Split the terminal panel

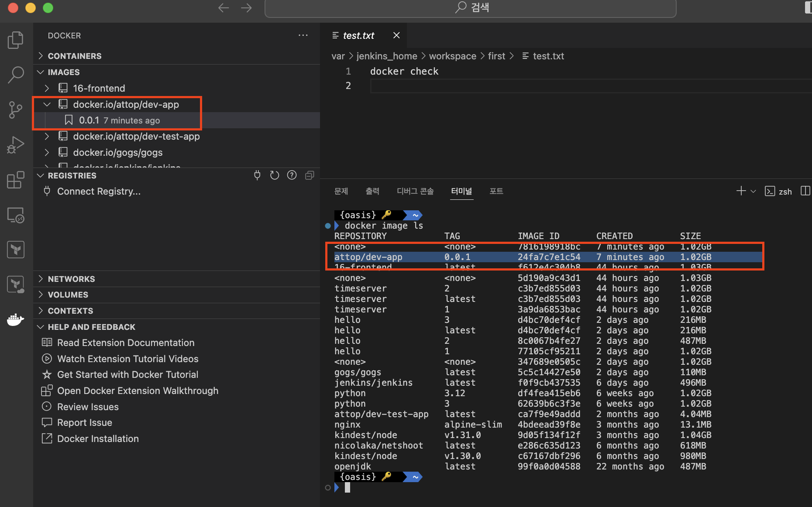805,191
